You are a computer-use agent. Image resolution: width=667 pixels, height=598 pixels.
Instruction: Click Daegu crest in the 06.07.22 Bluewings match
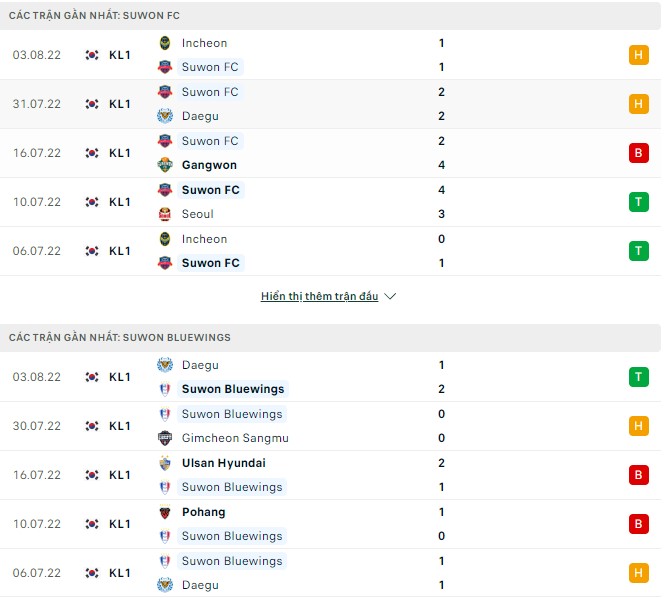pyautogui.click(x=165, y=585)
